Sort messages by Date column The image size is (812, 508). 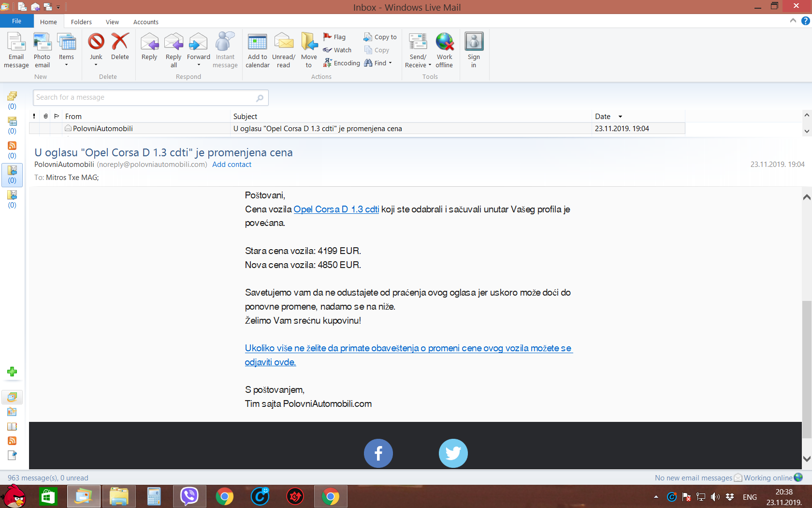tap(638, 116)
